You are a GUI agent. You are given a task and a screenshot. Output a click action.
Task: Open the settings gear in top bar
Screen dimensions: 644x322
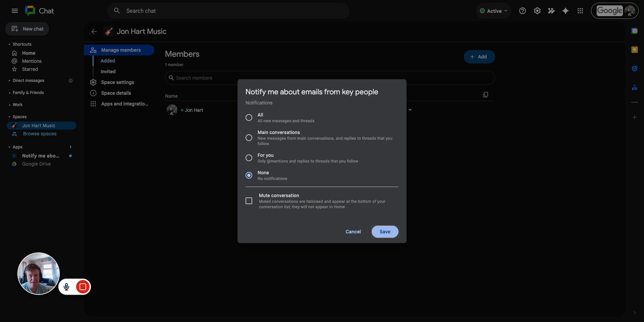click(x=537, y=11)
